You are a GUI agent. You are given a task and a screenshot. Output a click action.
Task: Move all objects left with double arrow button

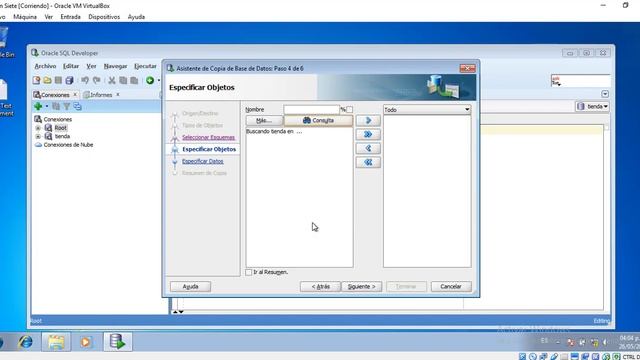click(368, 162)
